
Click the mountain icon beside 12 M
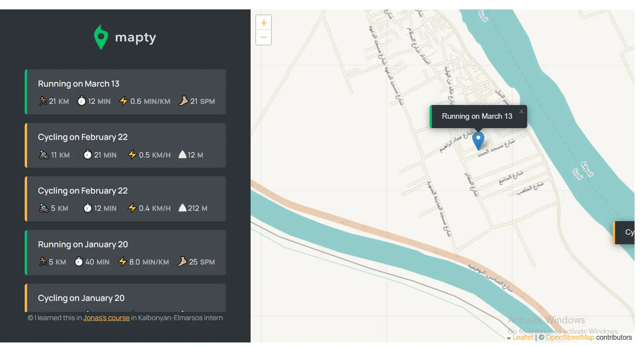point(182,154)
